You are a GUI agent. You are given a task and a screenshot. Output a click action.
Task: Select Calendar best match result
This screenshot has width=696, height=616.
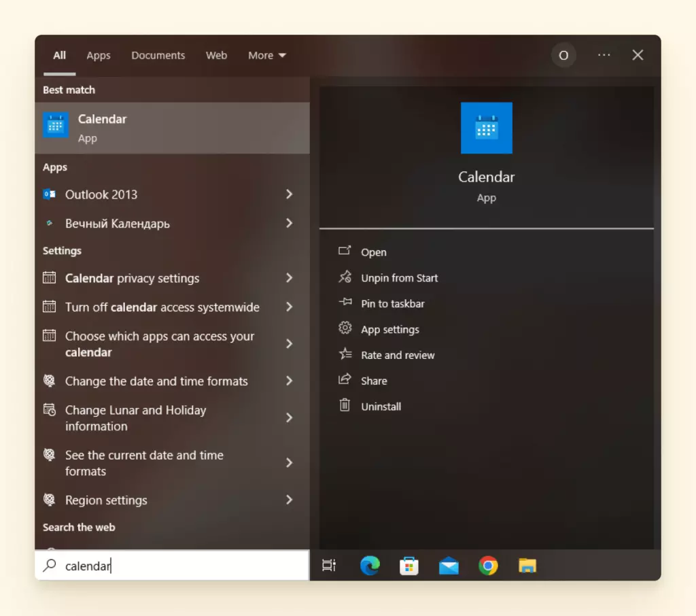point(172,128)
